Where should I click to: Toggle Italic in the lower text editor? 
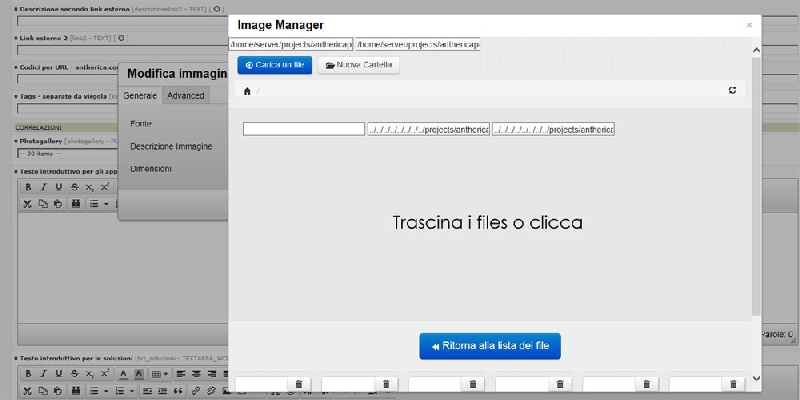tap(44, 374)
